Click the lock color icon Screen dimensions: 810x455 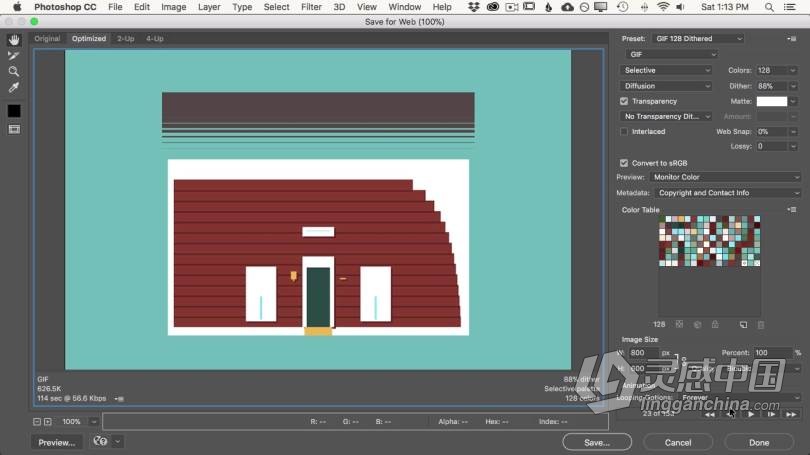coord(713,325)
